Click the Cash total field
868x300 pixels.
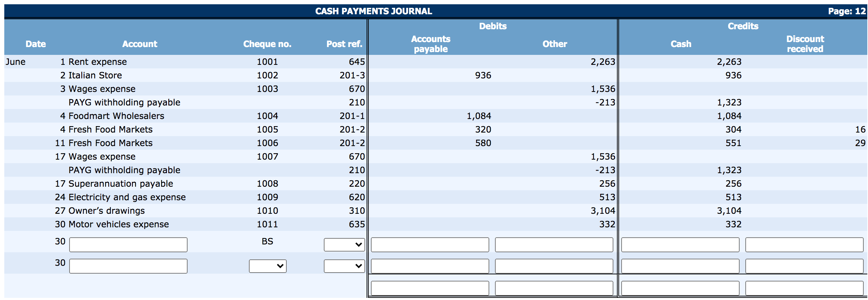pyautogui.click(x=680, y=288)
